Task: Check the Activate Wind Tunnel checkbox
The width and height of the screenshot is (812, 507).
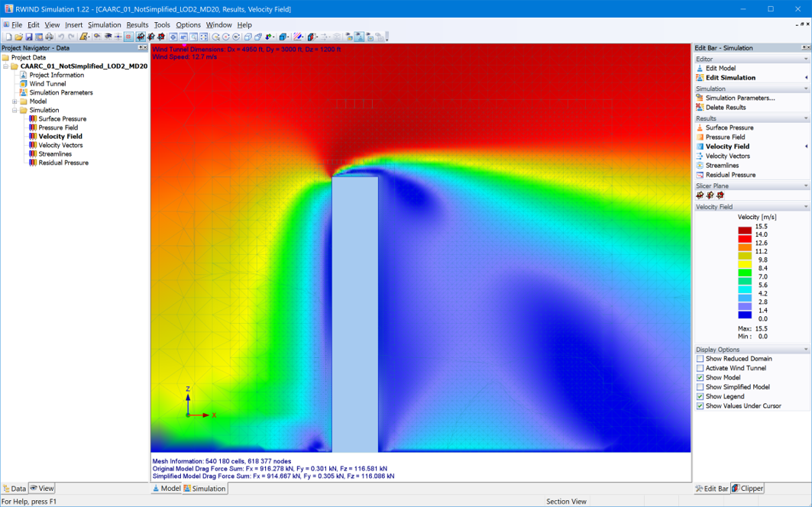Action: (700, 368)
